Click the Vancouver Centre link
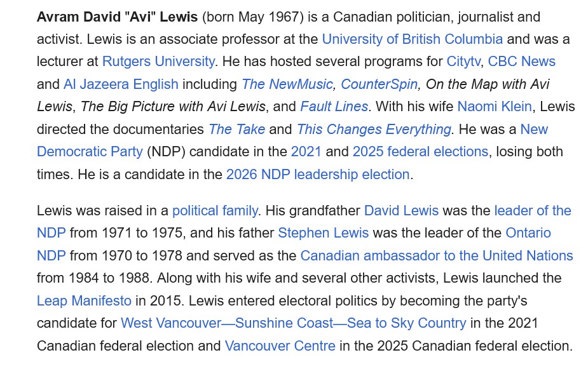Viewport: 588px width, 376px height. point(280,346)
